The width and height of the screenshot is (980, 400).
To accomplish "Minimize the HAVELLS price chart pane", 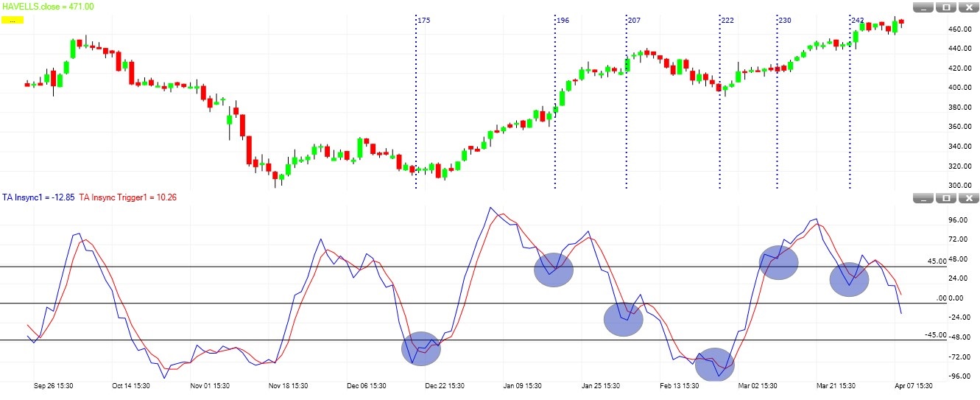I will 924,7.
